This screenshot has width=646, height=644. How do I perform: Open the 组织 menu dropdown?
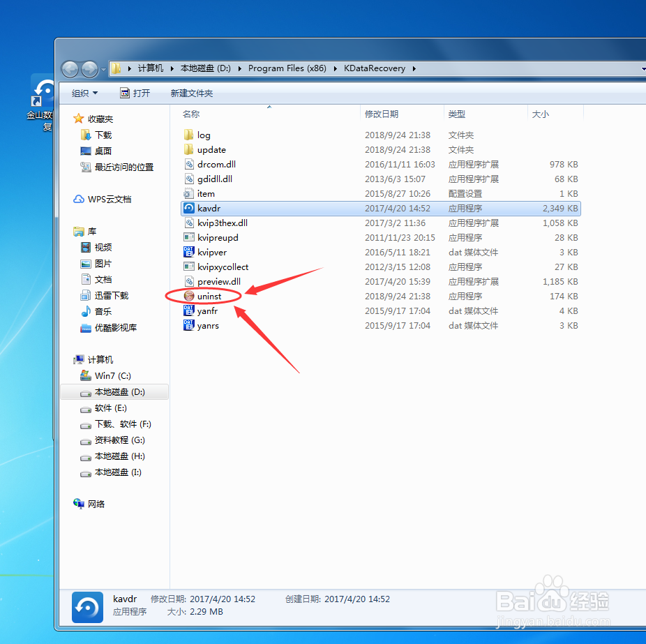pos(84,93)
